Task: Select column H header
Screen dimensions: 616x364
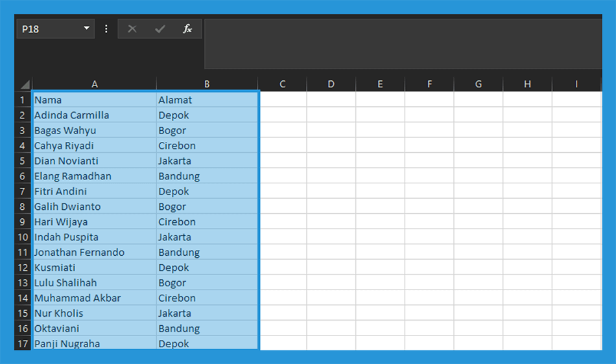Action: [528, 84]
